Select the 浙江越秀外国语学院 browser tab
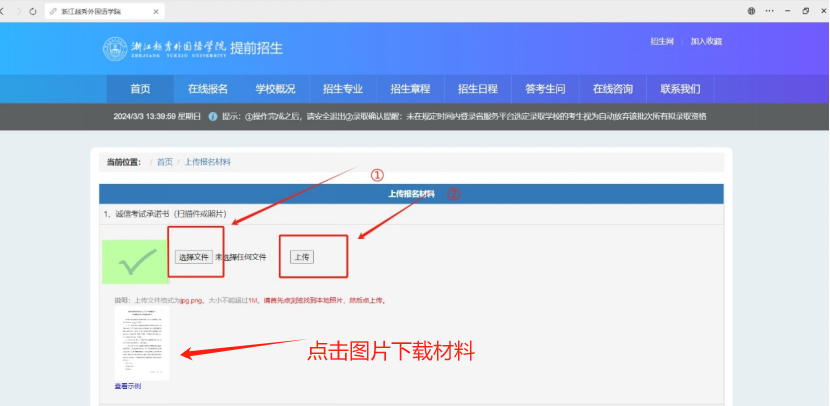Viewport: 830px width, 406px height. click(104, 11)
